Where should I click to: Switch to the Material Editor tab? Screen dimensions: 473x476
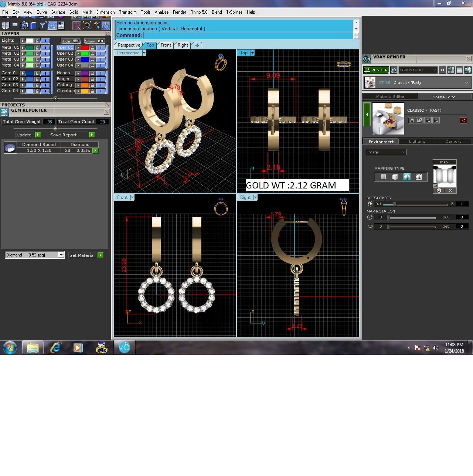tap(390, 97)
